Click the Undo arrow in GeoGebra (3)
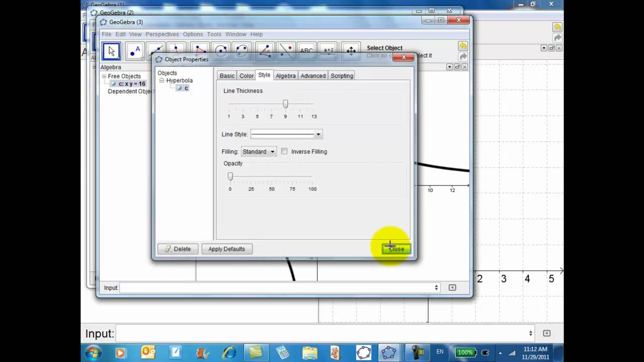The image size is (644, 362). 463,46
